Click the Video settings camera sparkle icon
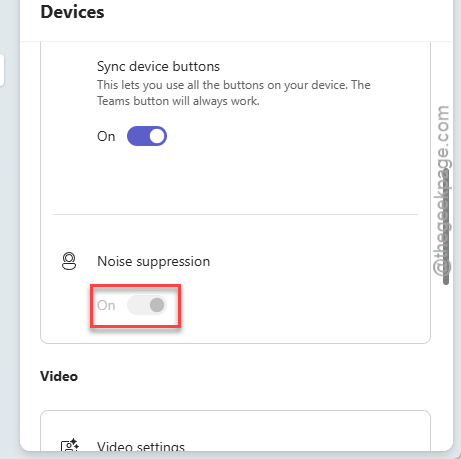 click(x=70, y=445)
